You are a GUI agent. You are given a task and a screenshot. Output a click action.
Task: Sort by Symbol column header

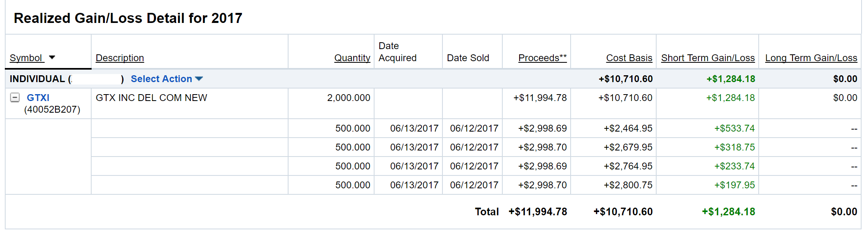pos(26,58)
